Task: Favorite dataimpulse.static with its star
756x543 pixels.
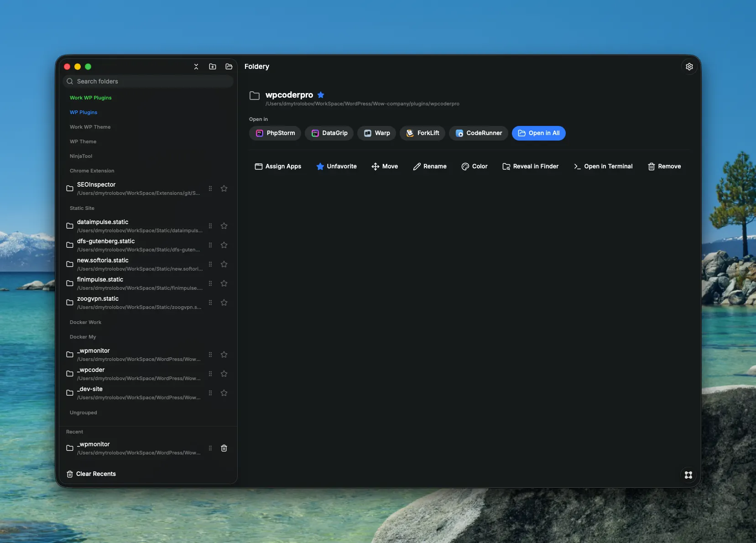Action: [x=224, y=226]
